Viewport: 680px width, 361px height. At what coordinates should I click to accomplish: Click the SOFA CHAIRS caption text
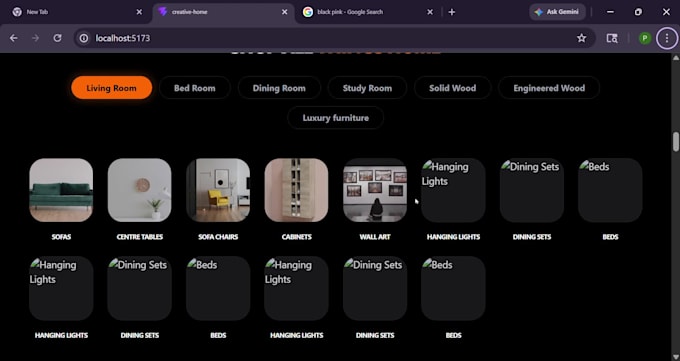(218, 237)
